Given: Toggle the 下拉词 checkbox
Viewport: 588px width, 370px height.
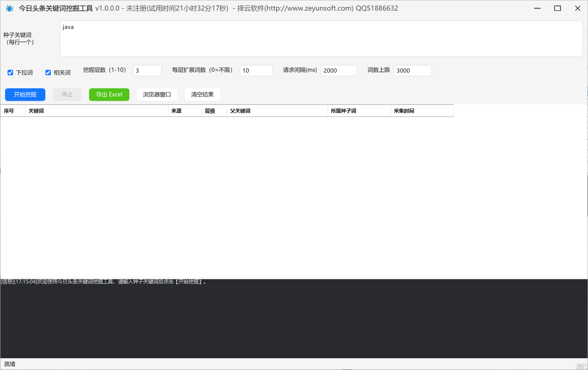Looking at the screenshot, I should (10, 73).
